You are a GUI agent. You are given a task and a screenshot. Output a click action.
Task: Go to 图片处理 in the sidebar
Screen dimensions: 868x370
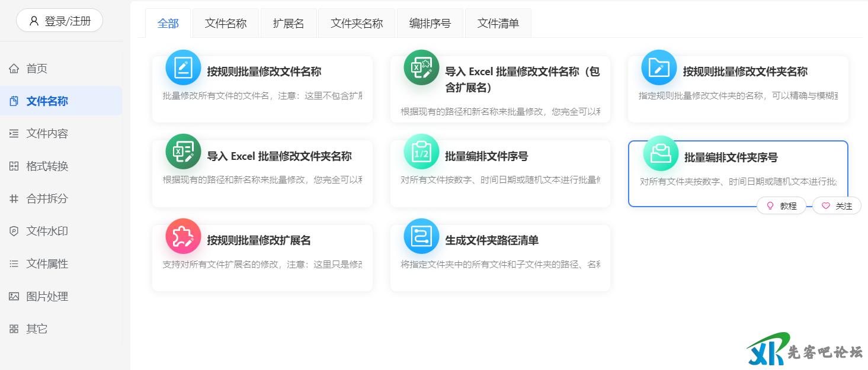point(47,297)
